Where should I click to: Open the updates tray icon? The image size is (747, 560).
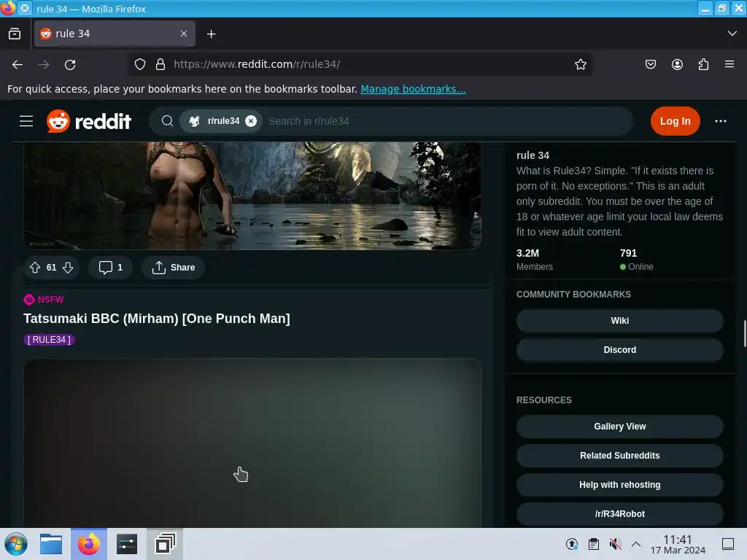coord(572,544)
